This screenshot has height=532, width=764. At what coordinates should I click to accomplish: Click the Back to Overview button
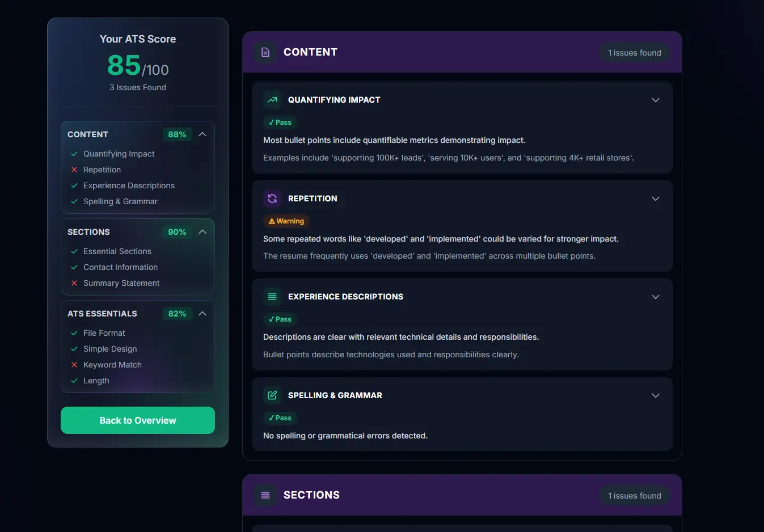click(137, 420)
